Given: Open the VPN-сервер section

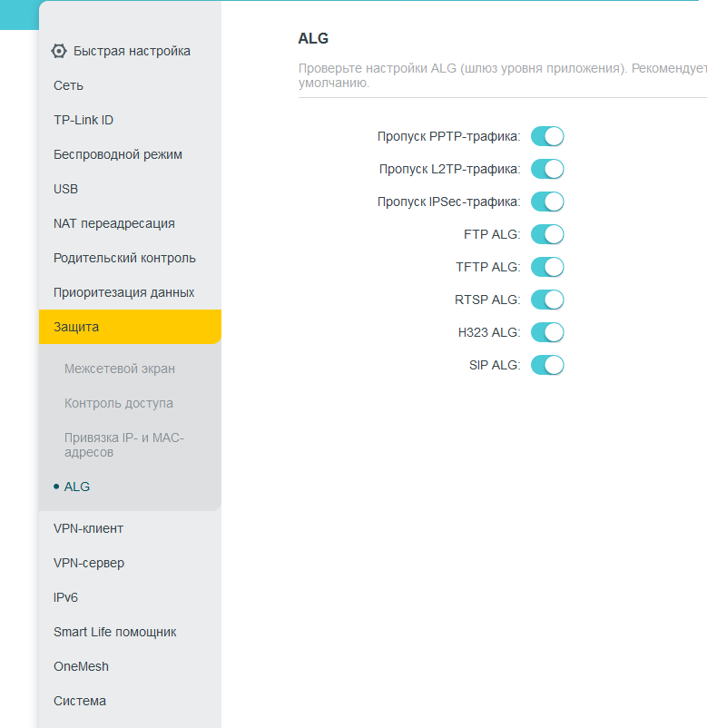Looking at the screenshot, I should [x=89, y=563].
